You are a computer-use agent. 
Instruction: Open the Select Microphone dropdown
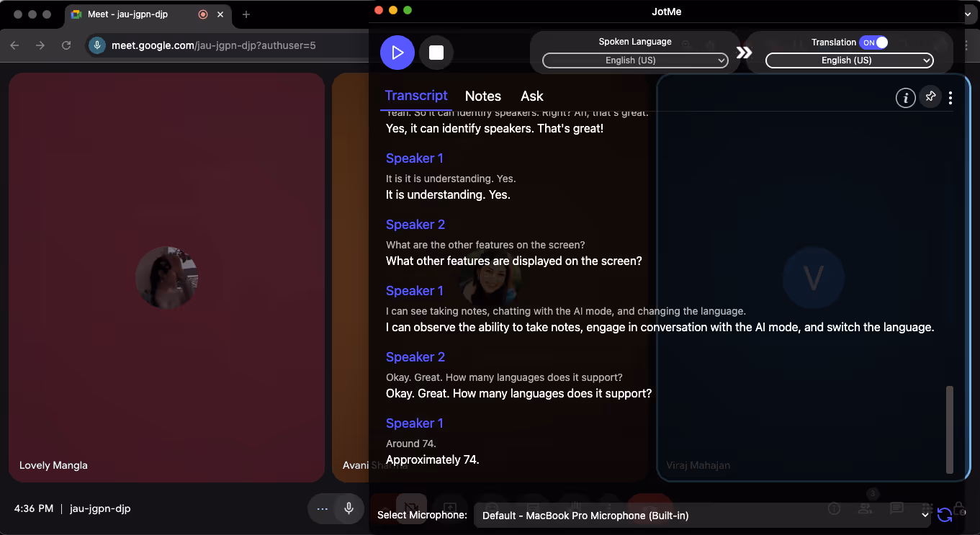tap(703, 516)
